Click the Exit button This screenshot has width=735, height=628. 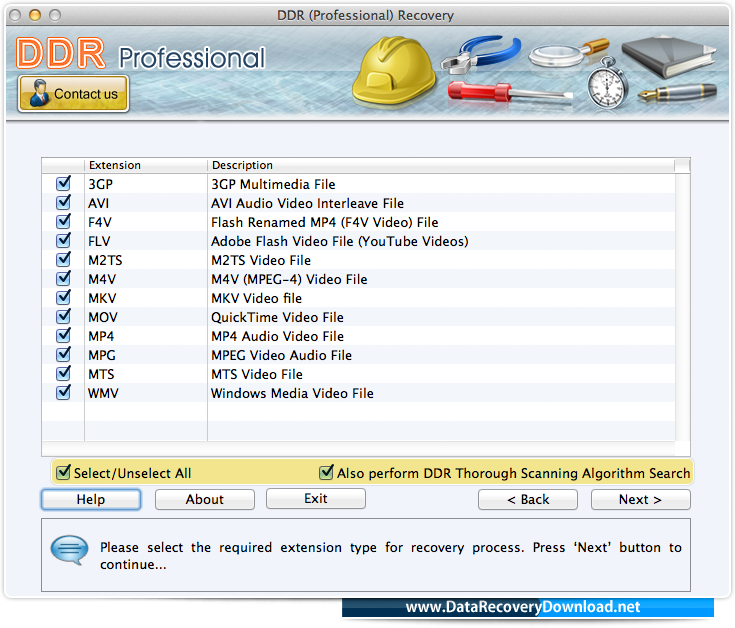[x=316, y=499]
